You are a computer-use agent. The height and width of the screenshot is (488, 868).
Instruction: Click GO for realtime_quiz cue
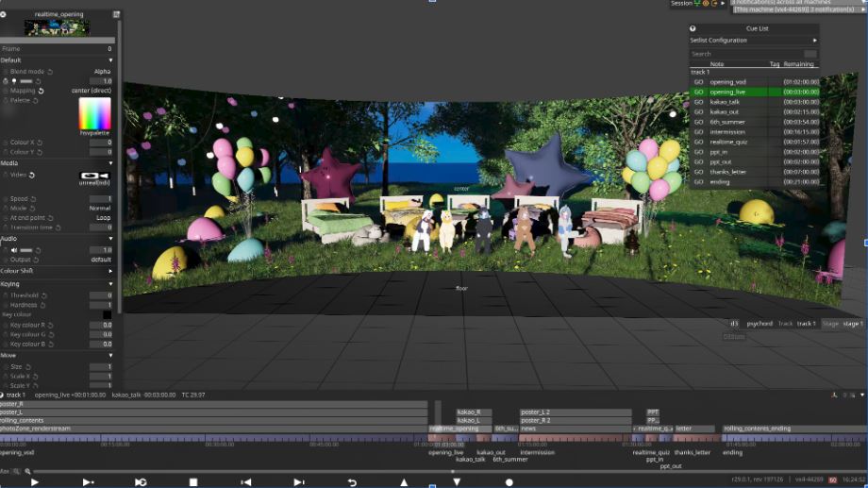(x=698, y=142)
